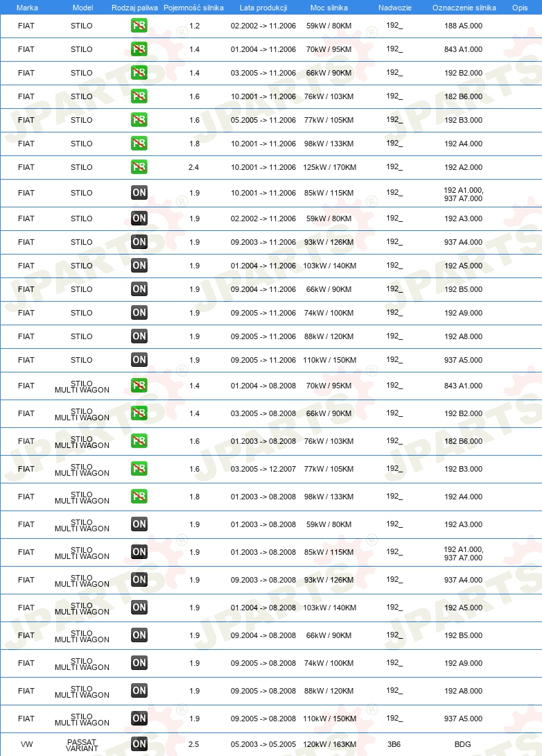The height and width of the screenshot is (756, 542).
Task: Click petrol icon for STILO MULTI WAGON 1.4 70kW
Action: click(139, 386)
